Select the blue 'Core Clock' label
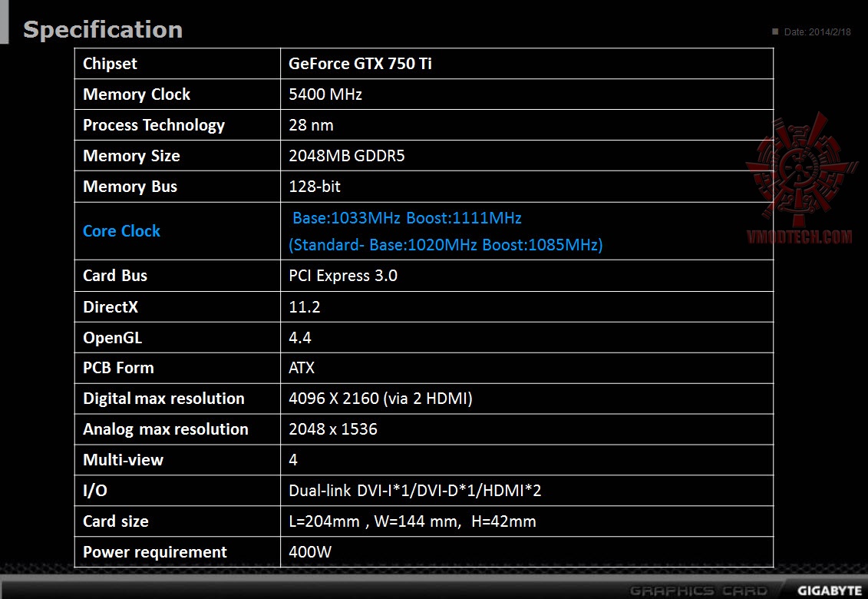Image resolution: width=868 pixels, height=599 pixels. pyautogui.click(x=121, y=231)
